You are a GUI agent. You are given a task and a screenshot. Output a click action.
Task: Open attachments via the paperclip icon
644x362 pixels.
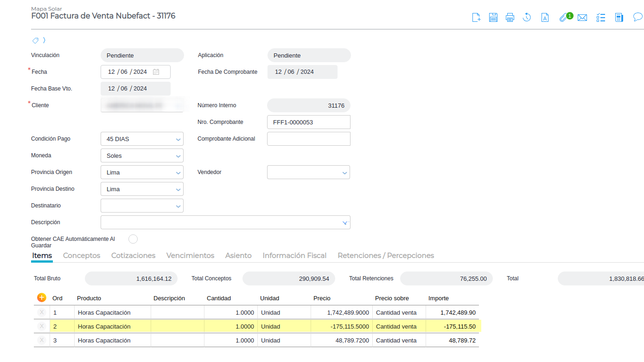[563, 18]
